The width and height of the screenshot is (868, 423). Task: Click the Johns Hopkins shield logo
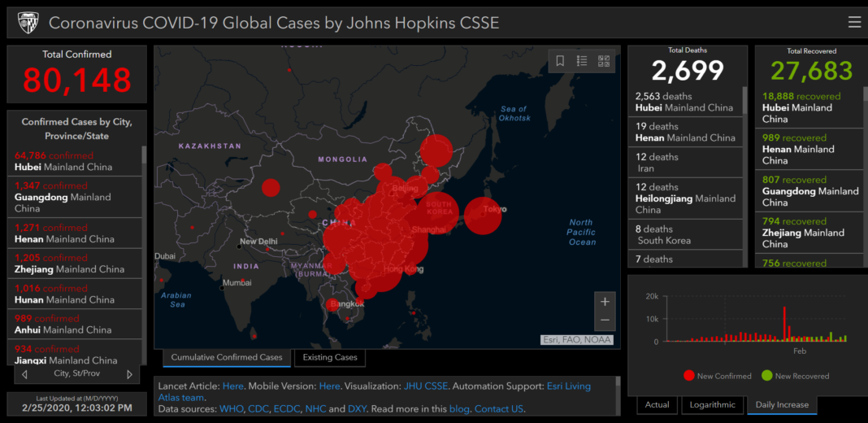[x=28, y=23]
